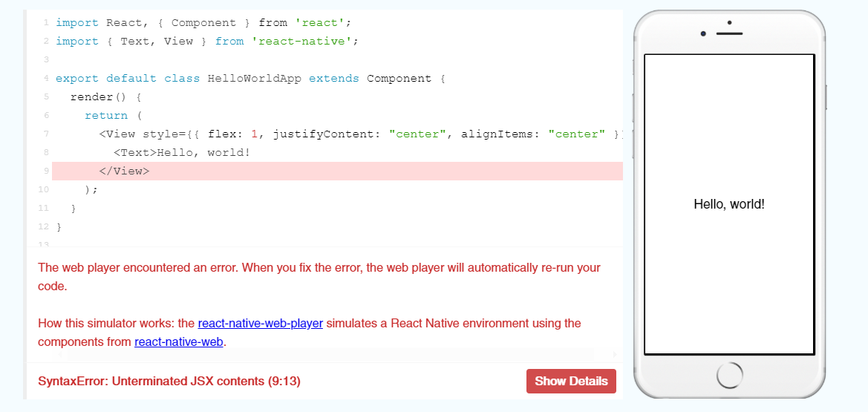Click the Show Details button
Screen dimensions: 868x412
coord(571,381)
